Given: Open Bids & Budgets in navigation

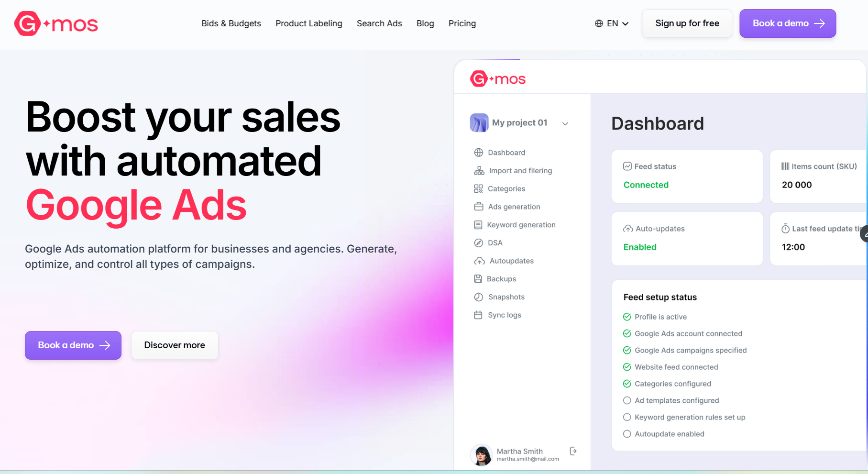Looking at the screenshot, I should click(231, 23).
